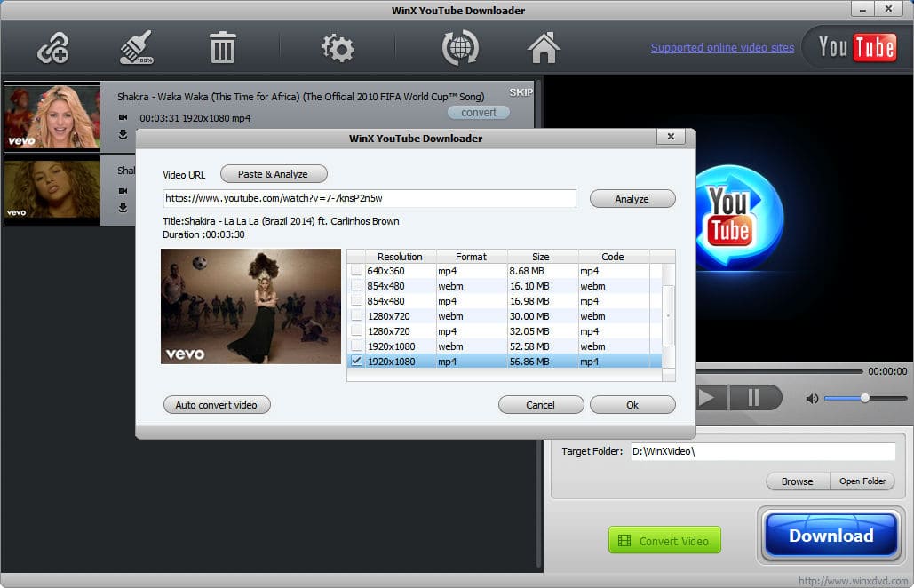Open Supported online video sites link
The width and height of the screenshot is (914, 588).
pyautogui.click(x=722, y=48)
